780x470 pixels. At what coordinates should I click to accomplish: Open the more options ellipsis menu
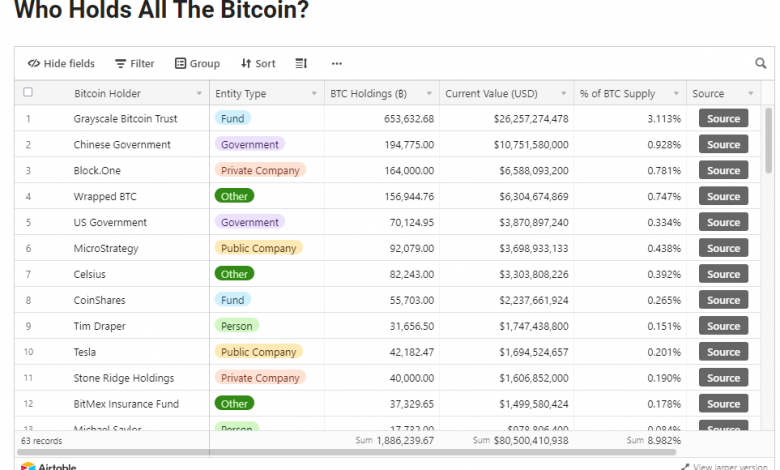point(337,63)
